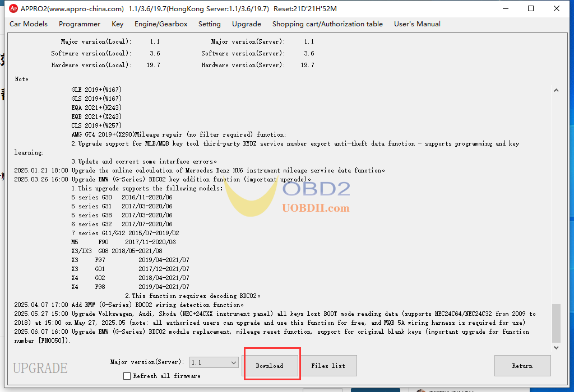
Task: Click the Return button
Action: (x=522, y=366)
